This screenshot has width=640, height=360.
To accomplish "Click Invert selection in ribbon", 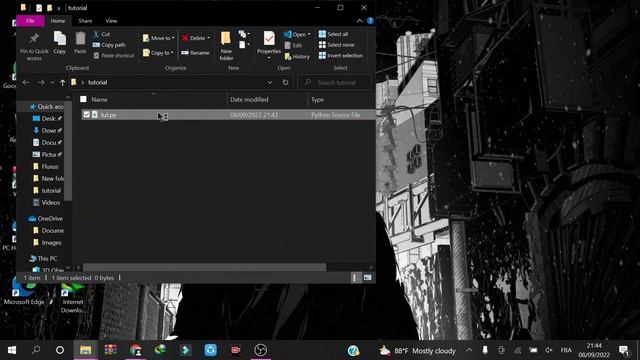I will click(341, 56).
